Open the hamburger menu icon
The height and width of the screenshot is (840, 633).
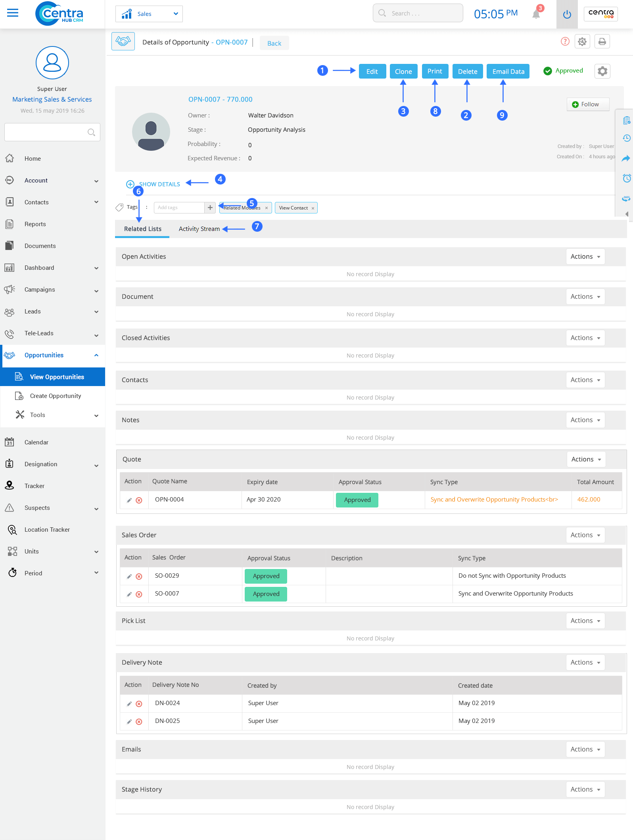(13, 13)
